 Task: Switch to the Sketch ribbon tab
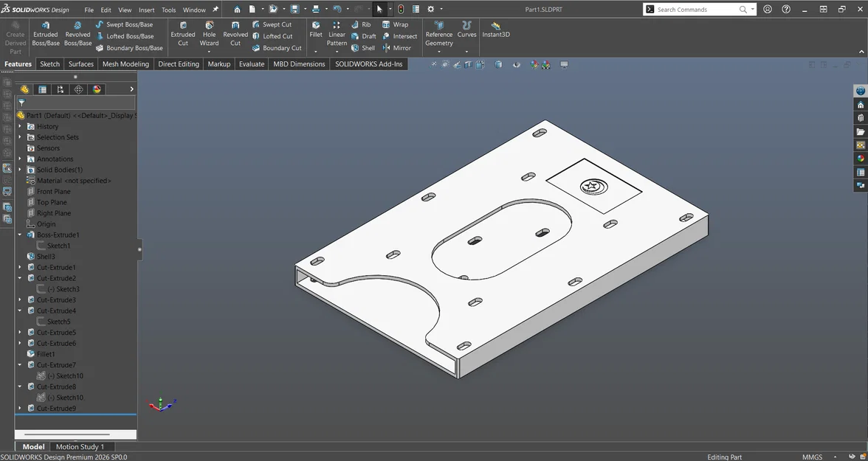(49, 64)
